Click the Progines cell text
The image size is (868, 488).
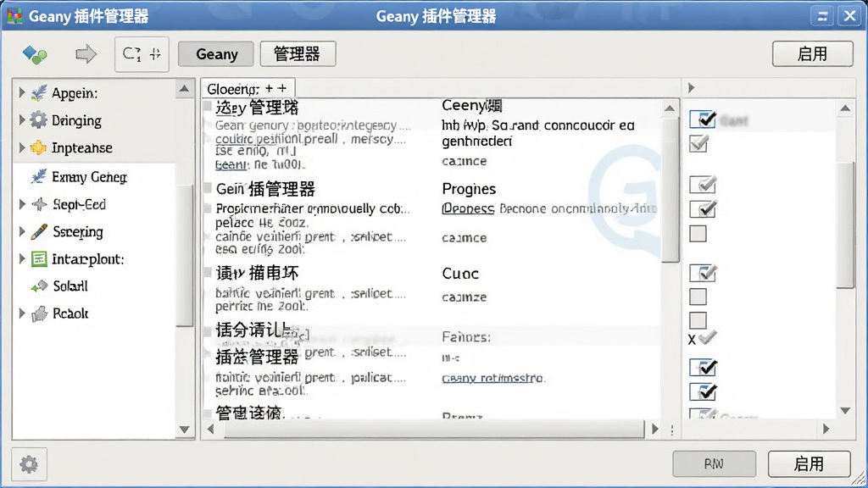469,189
